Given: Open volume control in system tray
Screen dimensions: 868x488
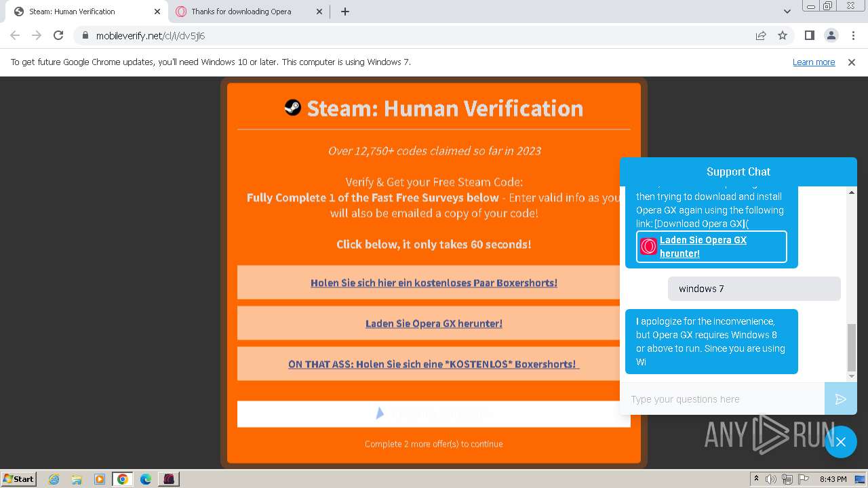Looking at the screenshot, I should pos(771,479).
